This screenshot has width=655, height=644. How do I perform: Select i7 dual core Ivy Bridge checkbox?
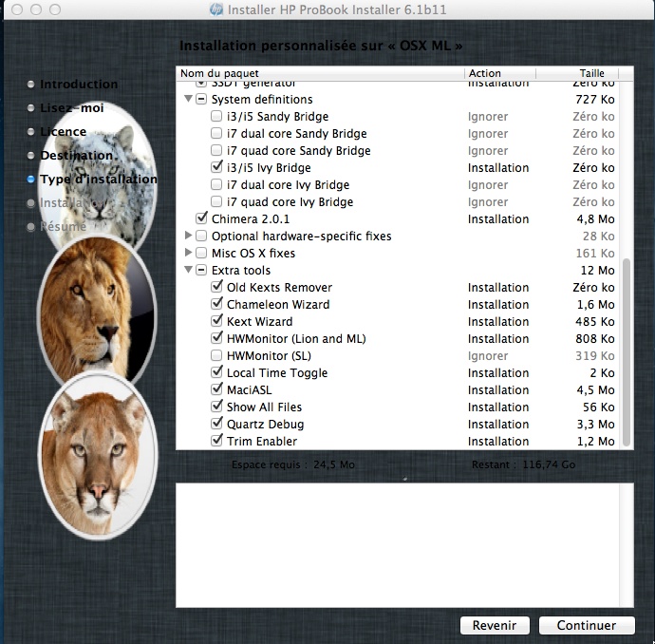tap(216, 184)
